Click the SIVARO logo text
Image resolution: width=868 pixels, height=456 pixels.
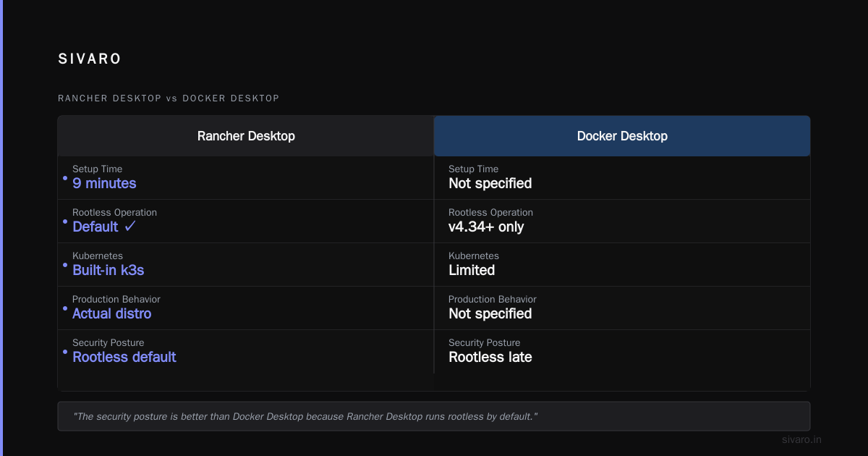[x=90, y=59]
